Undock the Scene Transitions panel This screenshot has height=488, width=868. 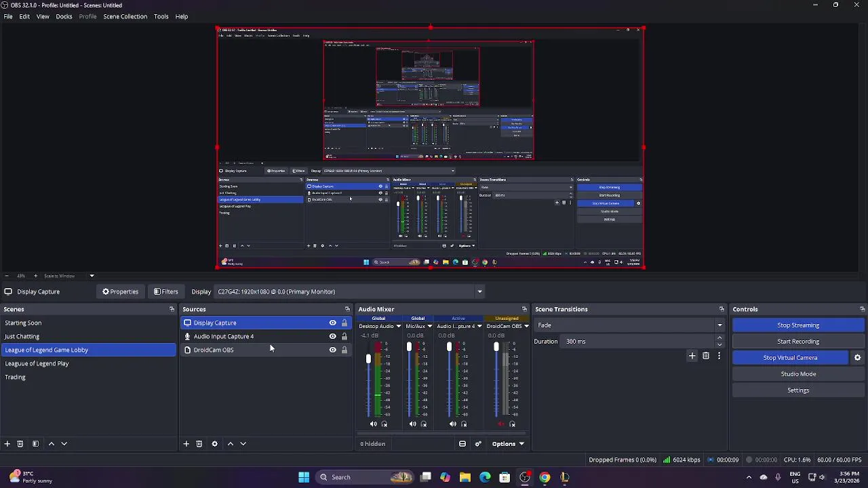(x=722, y=309)
